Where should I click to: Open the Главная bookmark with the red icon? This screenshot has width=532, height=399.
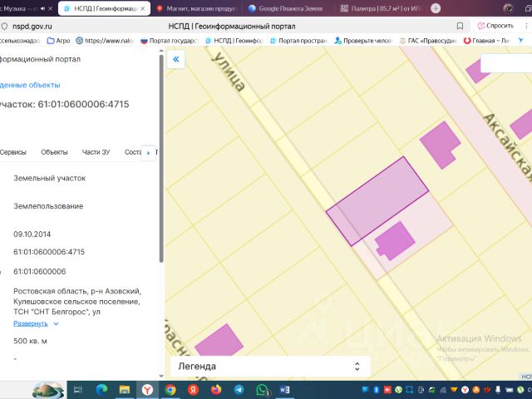point(487,41)
